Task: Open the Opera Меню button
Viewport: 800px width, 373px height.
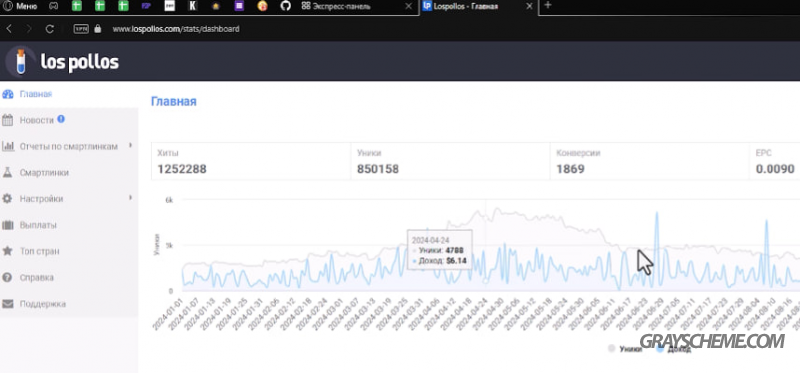Action: (20, 6)
